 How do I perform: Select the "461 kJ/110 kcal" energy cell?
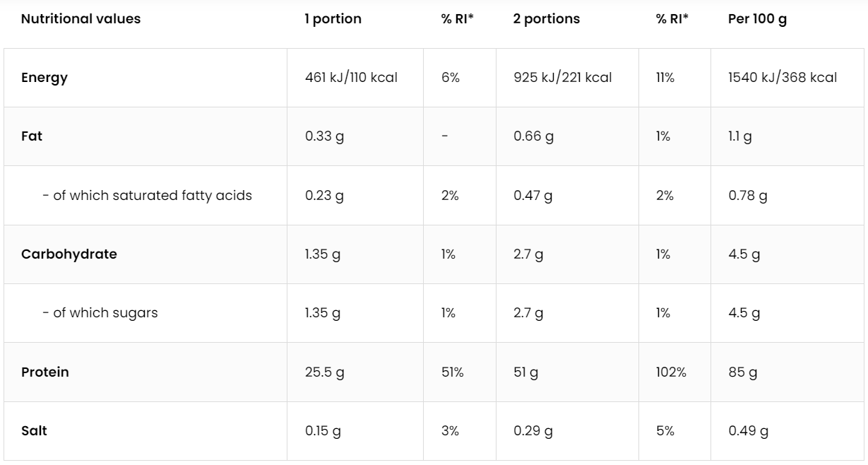[351, 78]
